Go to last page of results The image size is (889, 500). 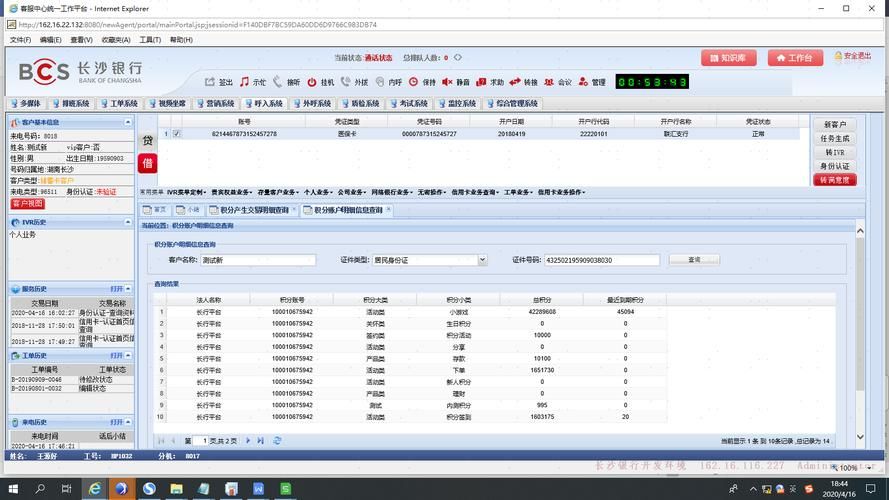[x=260, y=440]
